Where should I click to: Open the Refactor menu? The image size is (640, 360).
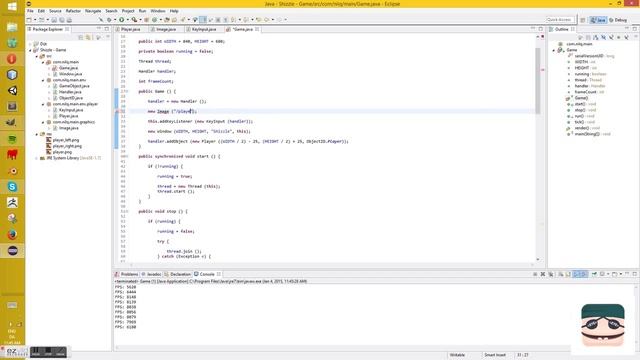click(73, 11)
